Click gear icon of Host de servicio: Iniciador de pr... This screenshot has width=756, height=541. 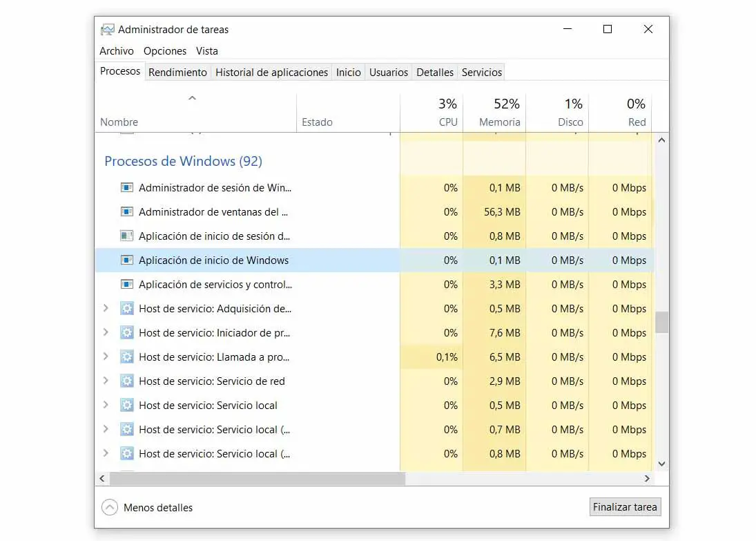click(127, 332)
